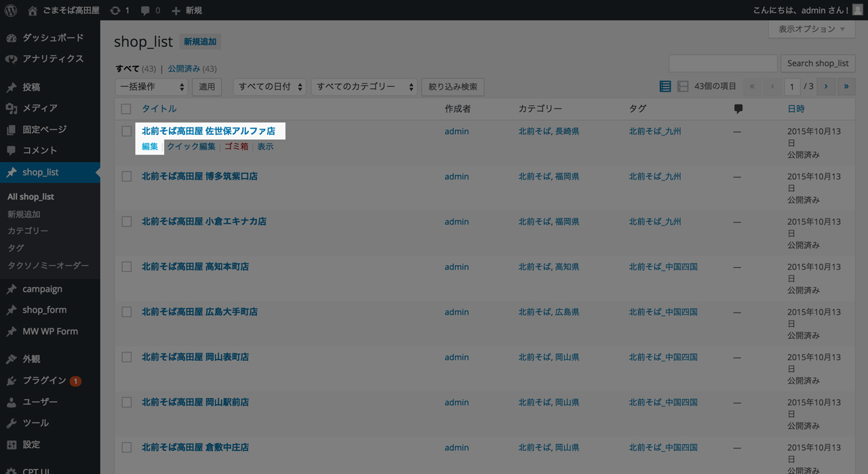Toggle the select-all checkbox in header

click(x=126, y=109)
